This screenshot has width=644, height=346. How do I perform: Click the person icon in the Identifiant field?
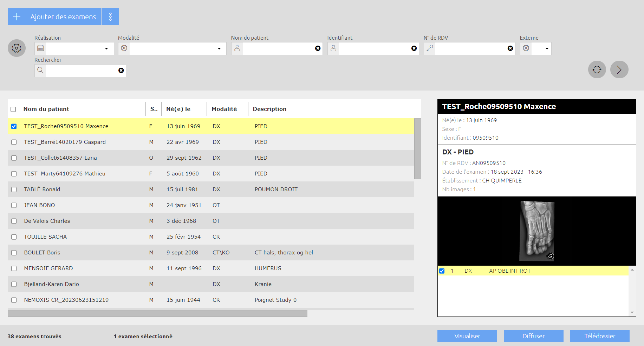point(333,48)
